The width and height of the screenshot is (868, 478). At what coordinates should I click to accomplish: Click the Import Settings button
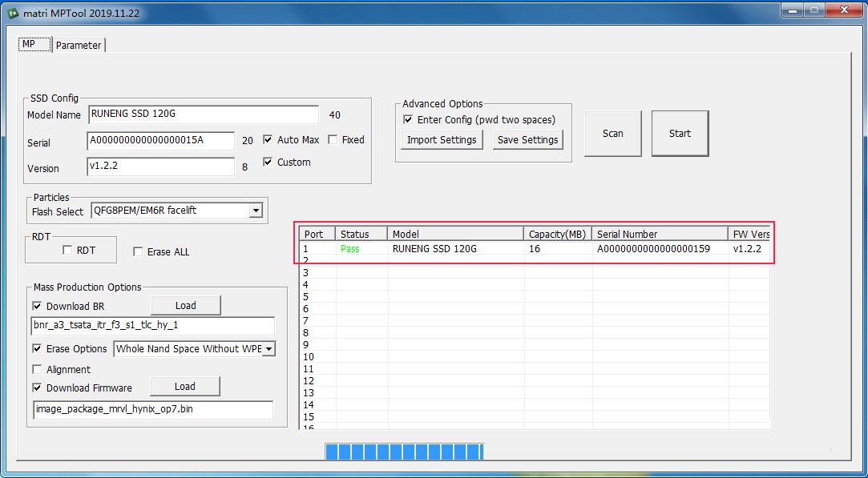click(442, 140)
